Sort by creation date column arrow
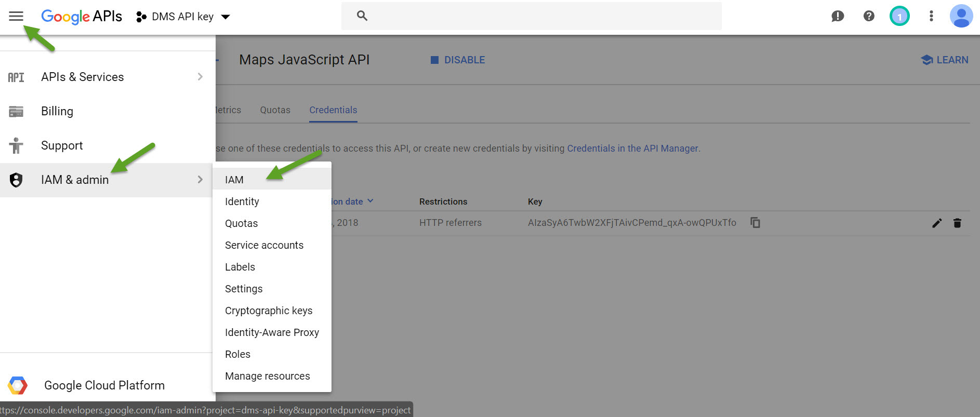The height and width of the screenshot is (417, 980). pyautogui.click(x=370, y=201)
